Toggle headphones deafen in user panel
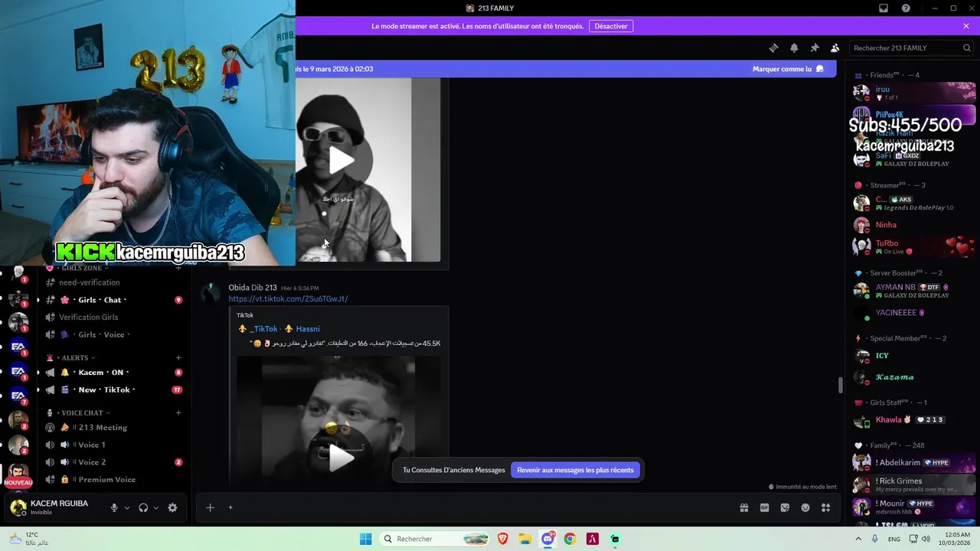This screenshot has width=980, height=551. point(143,507)
